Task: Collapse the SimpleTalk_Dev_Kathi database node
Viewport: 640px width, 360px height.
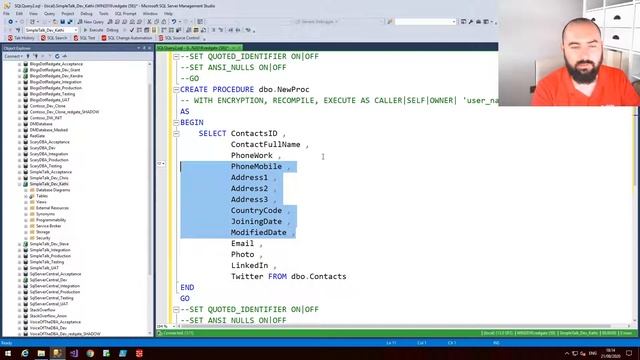Action: (19, 184)
